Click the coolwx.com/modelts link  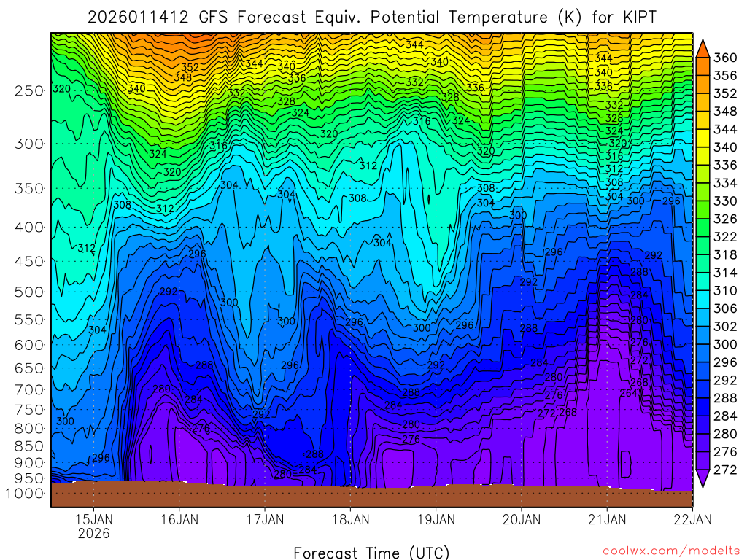671,551
